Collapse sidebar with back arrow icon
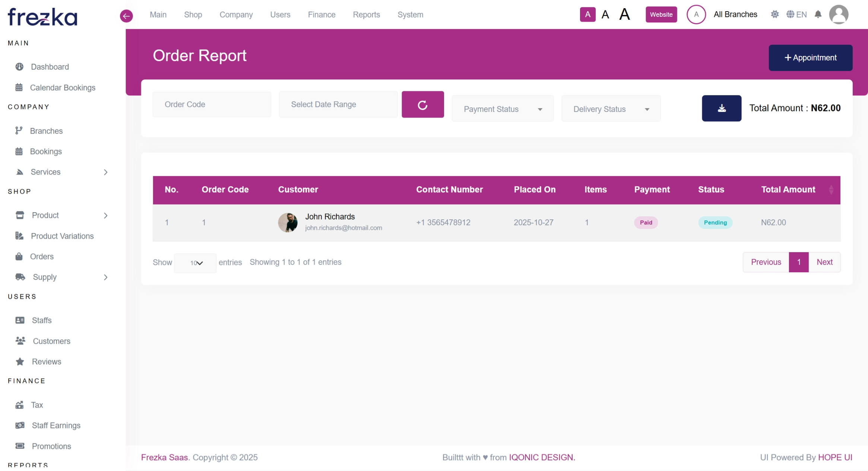This screenshot has width=868, height=471. (126, 16)
